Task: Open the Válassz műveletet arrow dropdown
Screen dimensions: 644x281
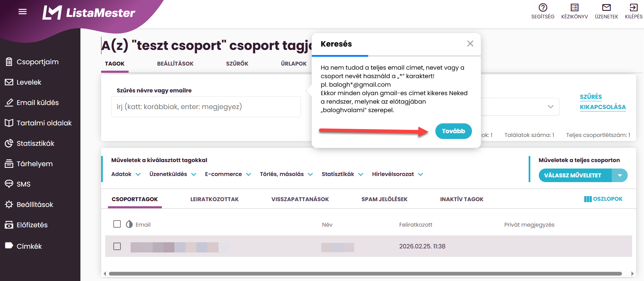Action: coord(620,175)
